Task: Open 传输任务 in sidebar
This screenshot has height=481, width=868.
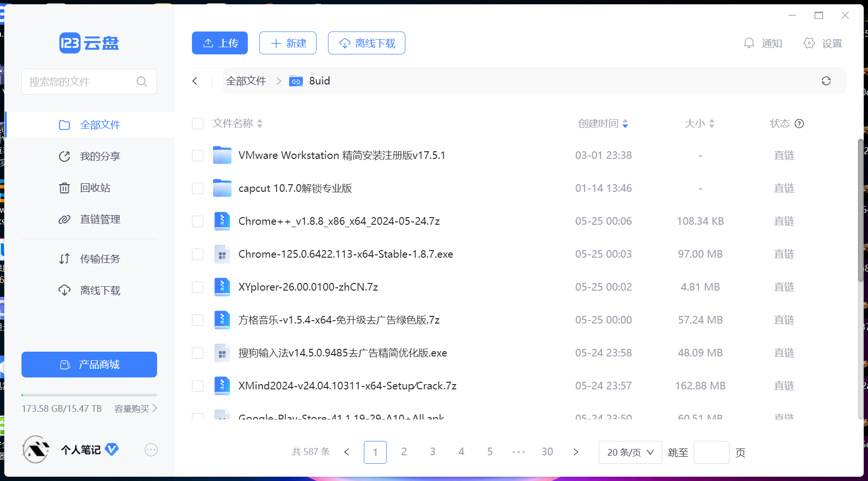Action: tap(89, 259)
